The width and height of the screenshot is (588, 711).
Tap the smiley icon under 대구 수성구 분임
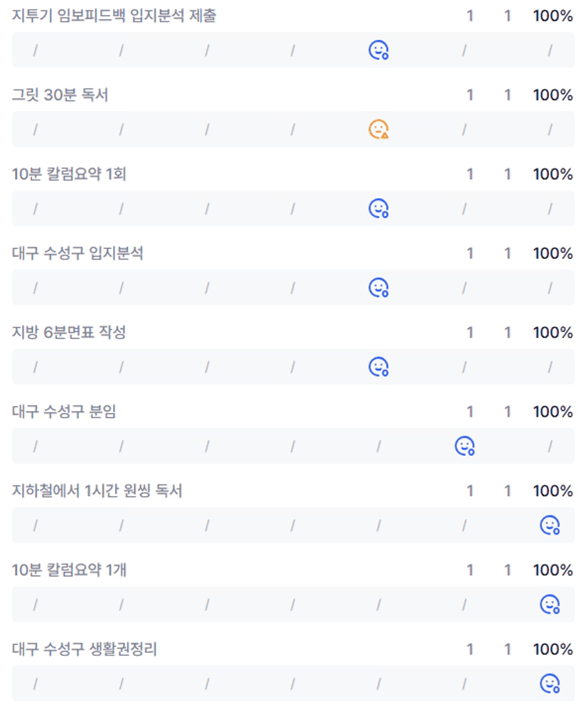(x=464, y=446)
